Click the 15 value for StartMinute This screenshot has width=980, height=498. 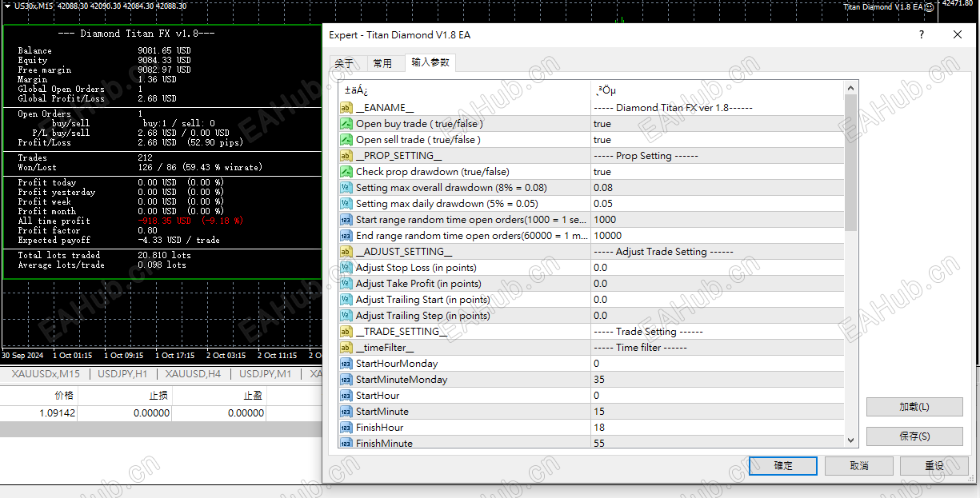[599, 412]
